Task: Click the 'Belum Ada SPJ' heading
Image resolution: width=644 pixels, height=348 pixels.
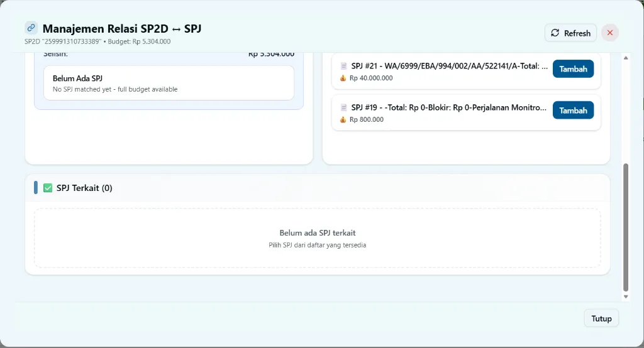Action: (77, 79)
